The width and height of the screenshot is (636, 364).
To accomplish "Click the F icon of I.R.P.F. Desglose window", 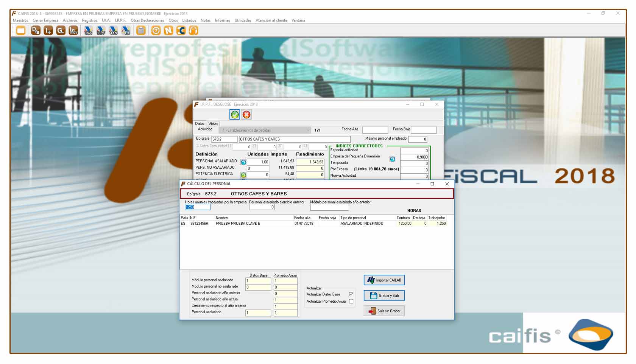I will [196, 104].
